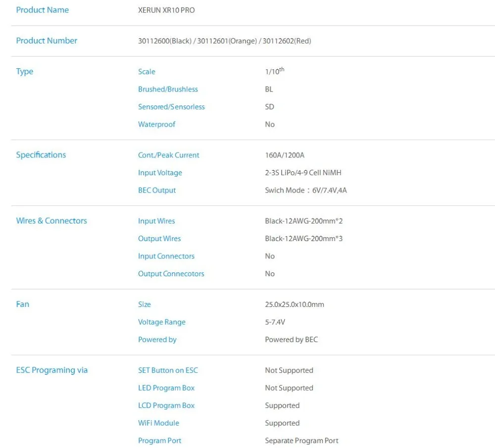Click the BEC Output label
This screenshot has width=495, height=448.
tap(157, 191)
